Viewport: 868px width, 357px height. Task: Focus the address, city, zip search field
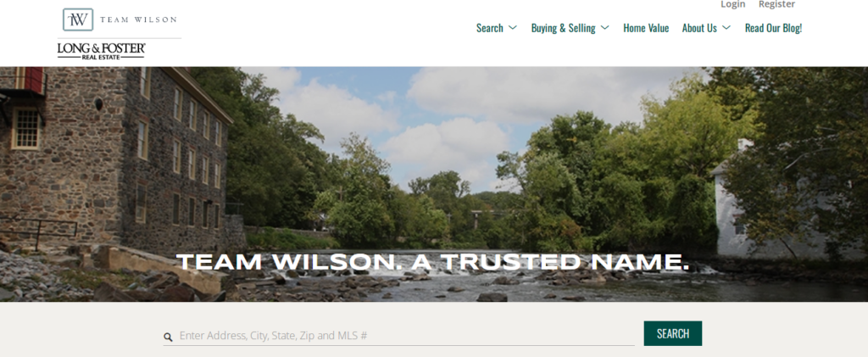click(406, 336)
